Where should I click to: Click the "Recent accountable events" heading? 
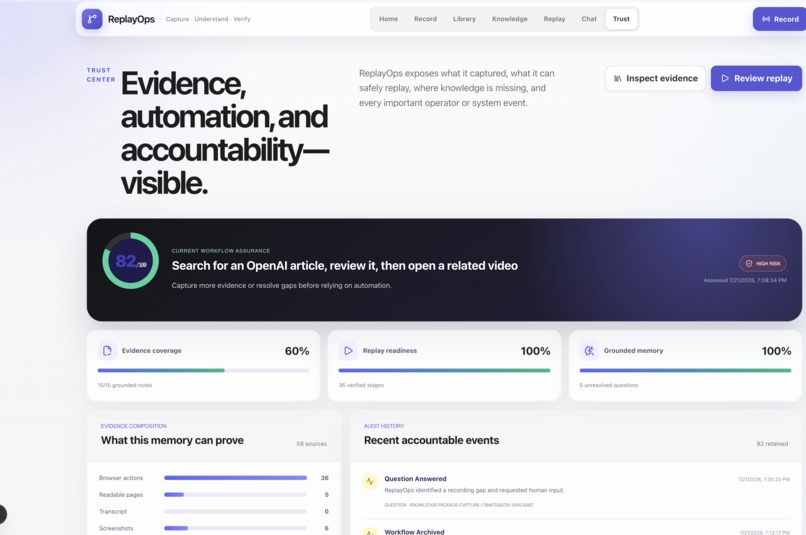coord(431,440)
